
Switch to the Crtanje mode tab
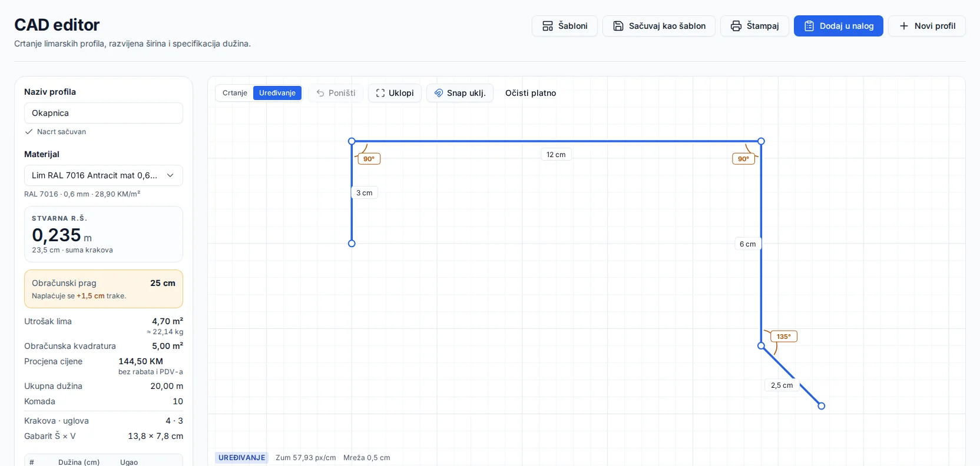235,93
